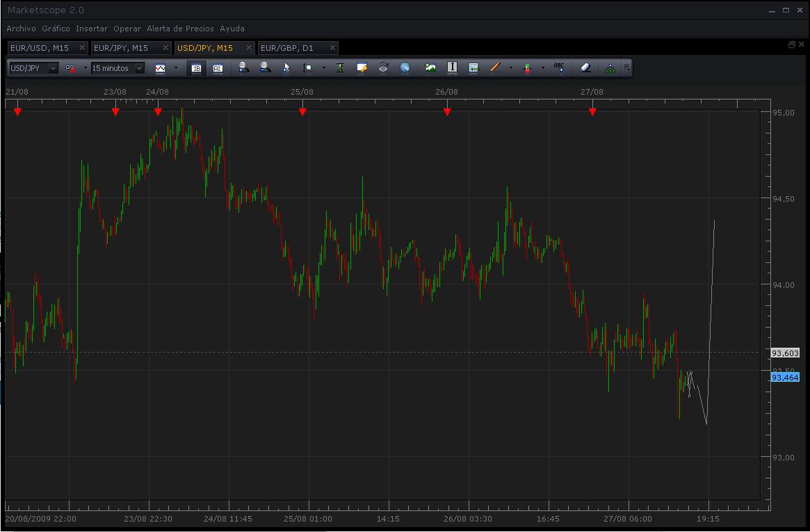The width and height of the screenshot is (810, 532).
Task: Click the 93,603 price label
Action: coord(785,353)
